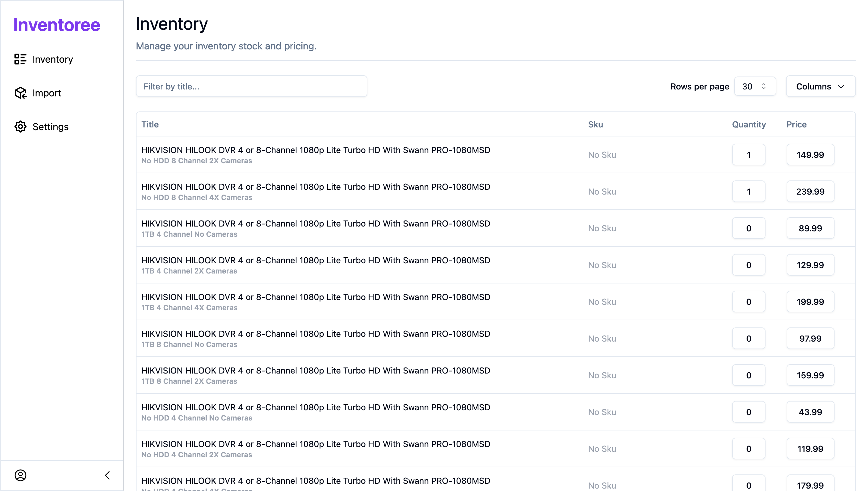Click HIKVISION title in the 239.99 row

[316, 187]
